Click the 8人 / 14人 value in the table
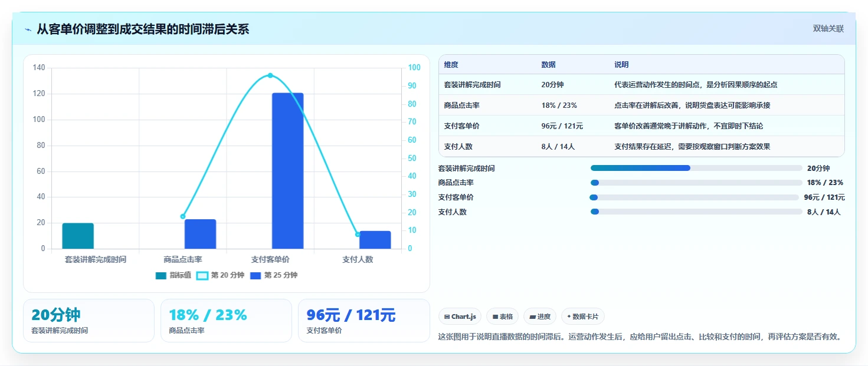Screen dimensions: 868x366 click(558, 147)
